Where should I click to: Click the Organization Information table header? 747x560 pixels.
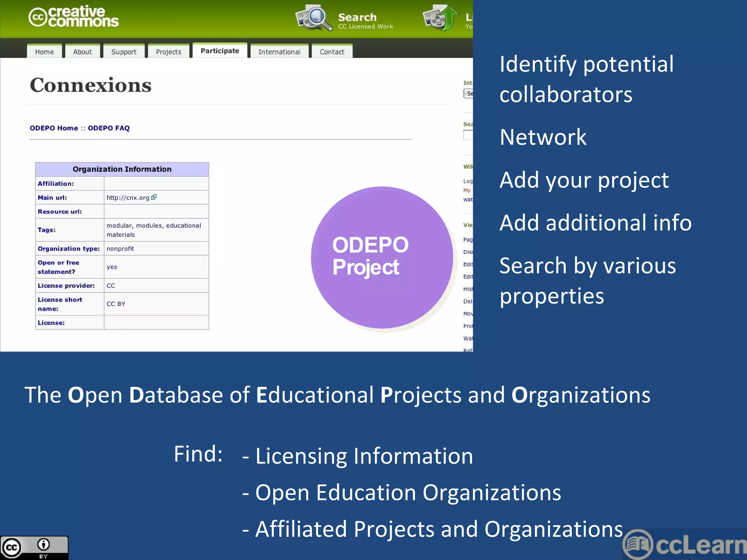(x=122, y=169)
